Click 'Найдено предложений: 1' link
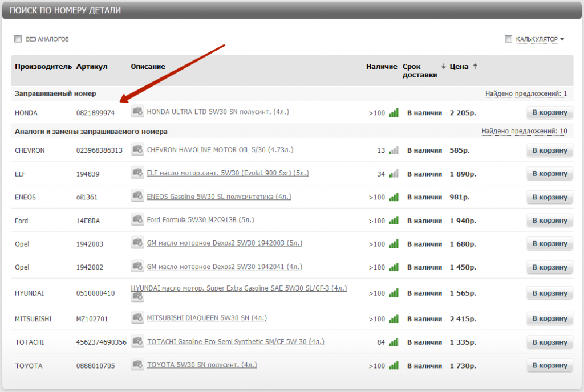584x392 pixels. (x=526, y=93)
